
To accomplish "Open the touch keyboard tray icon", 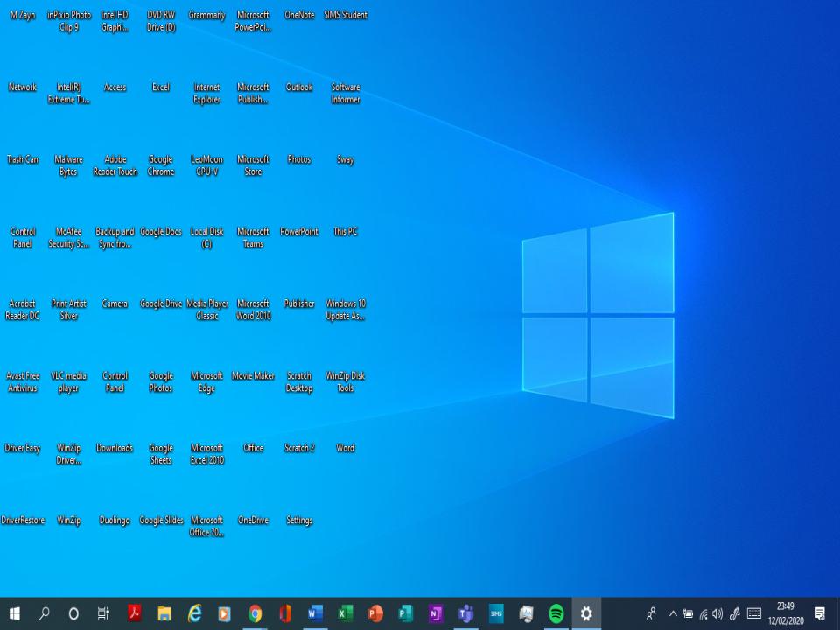I will coord(753,613).
